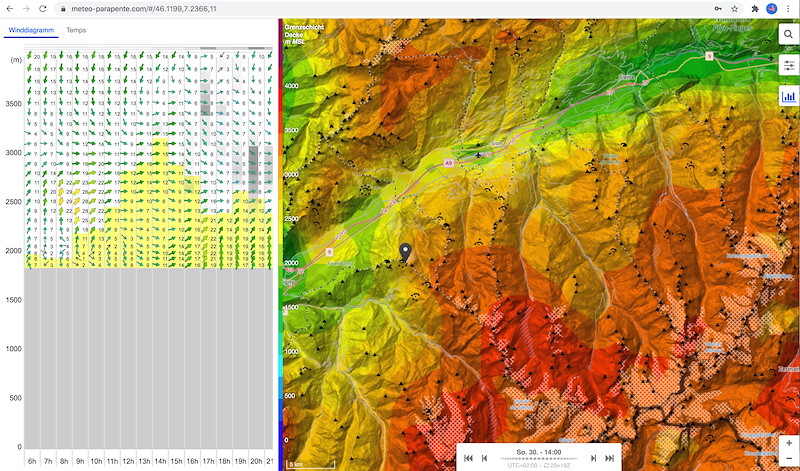Screen dimensions: 800x471
Task: Open the browser extensions puzzle icon
Action: pyautogui.click(x=753, y=8)
